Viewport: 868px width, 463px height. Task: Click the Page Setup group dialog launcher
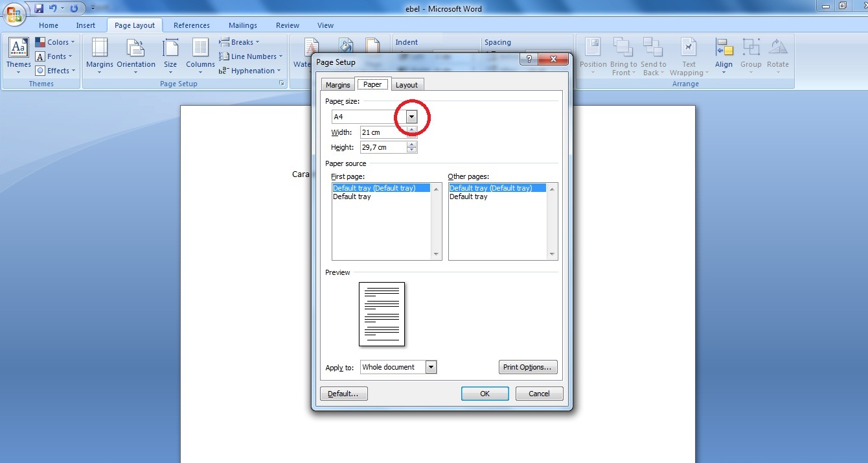282,84
